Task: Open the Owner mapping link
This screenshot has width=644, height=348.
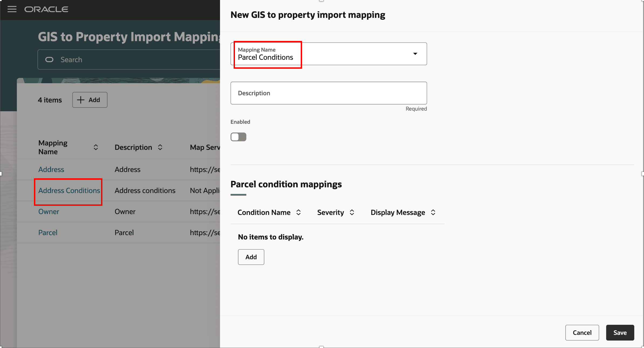Action: pyautogui.click(x=49, y=211)
